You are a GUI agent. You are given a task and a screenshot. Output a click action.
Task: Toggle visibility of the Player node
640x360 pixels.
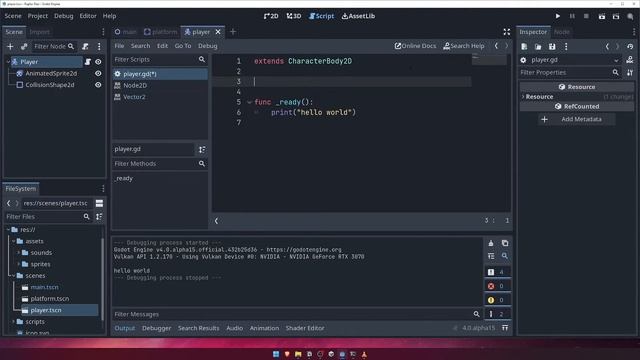(x=98, y=62)
